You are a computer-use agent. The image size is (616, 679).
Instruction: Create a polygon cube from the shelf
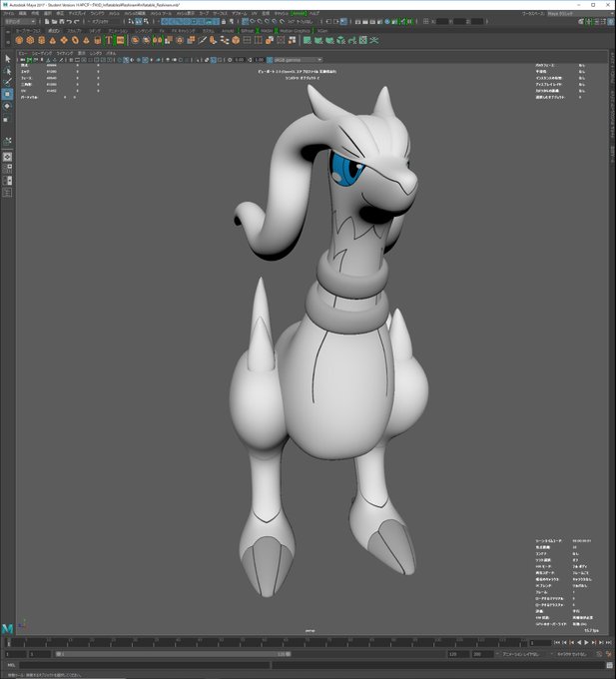[x=30, y=40]
